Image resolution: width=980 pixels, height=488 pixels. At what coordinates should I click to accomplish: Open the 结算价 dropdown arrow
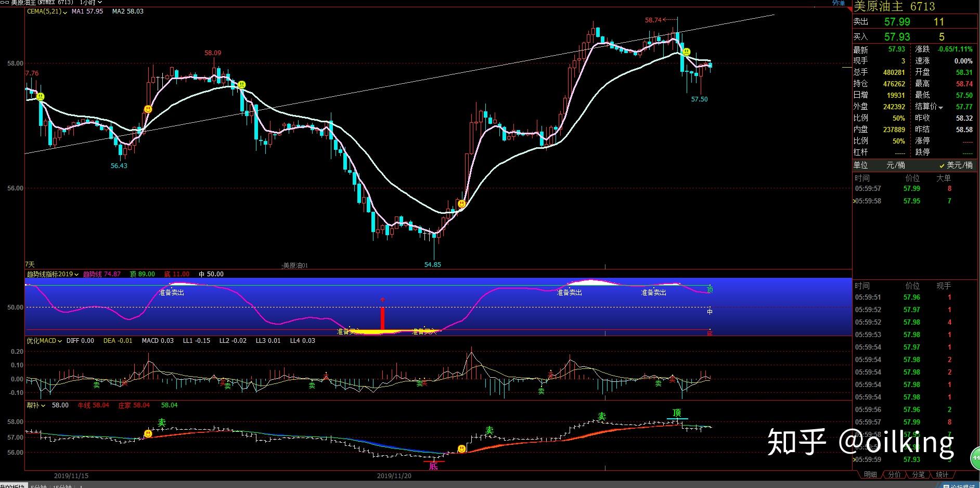click(941, 107)
